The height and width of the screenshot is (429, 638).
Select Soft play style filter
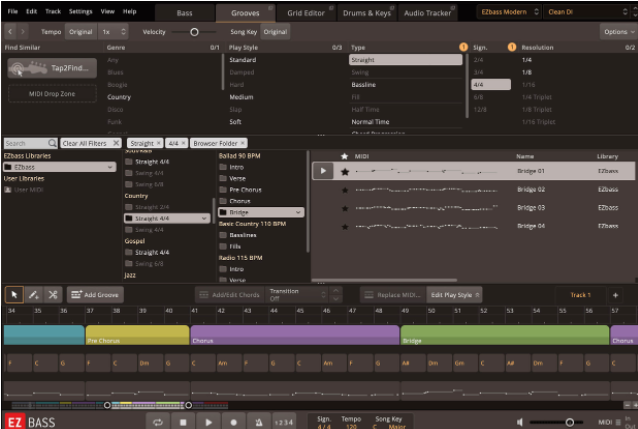[235, 122]
